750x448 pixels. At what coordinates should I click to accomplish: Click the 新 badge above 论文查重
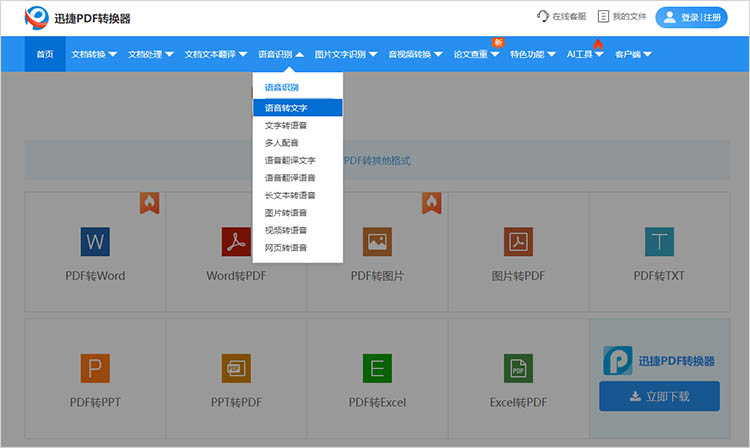point(498,43)
